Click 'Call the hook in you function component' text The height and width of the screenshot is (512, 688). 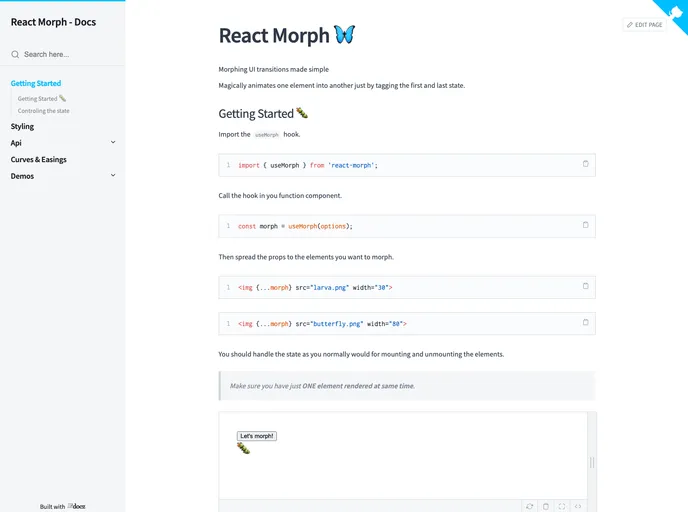pos(280,196)
